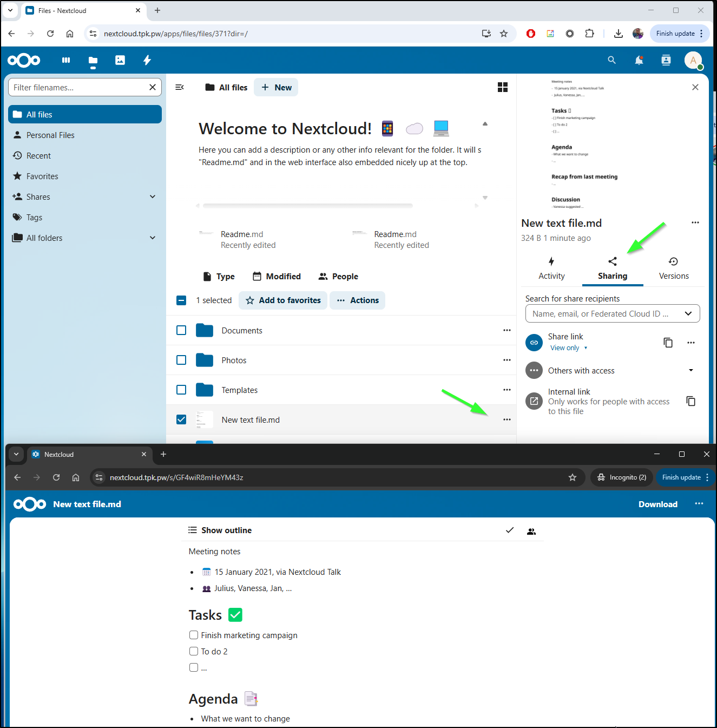The height and width of the screenshot is (728, 717).
Task: Open notifications bell icon
Action: (639, 60)
